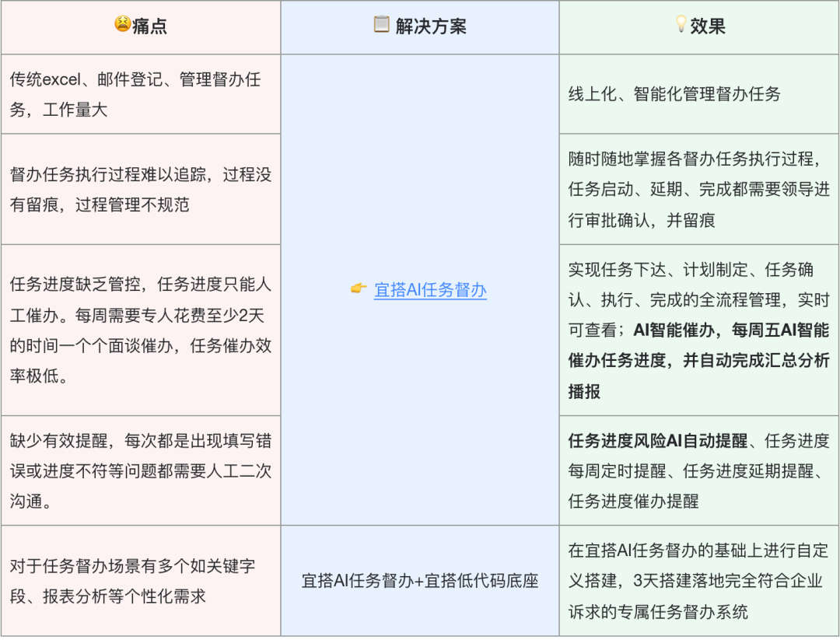Click cell starting 督办任务执行过程难以追踪
This screenshot has width=840, height=640.
click(141, 190)
